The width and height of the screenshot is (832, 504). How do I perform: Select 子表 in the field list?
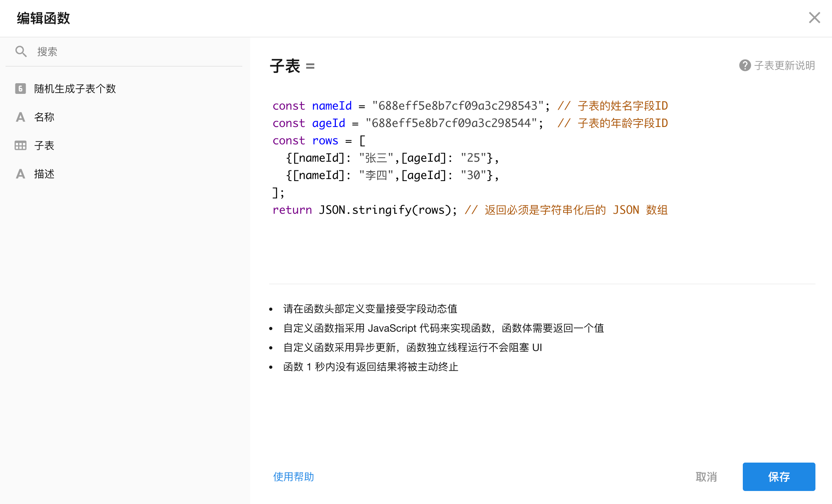point(44,146)
